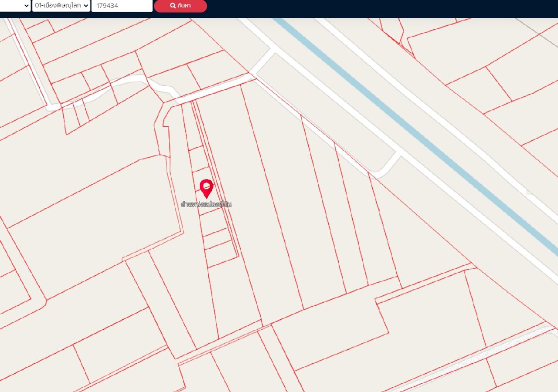Screen dimensions: 558x392
Task: Click the red ค้นหา search button
Action: click(180, 6)
